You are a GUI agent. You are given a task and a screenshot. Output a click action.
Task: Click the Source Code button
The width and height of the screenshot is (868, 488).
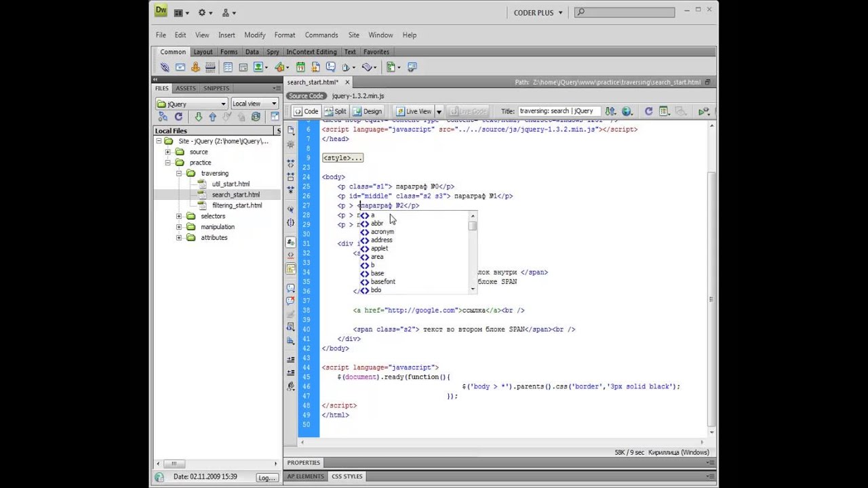(306, 96)
